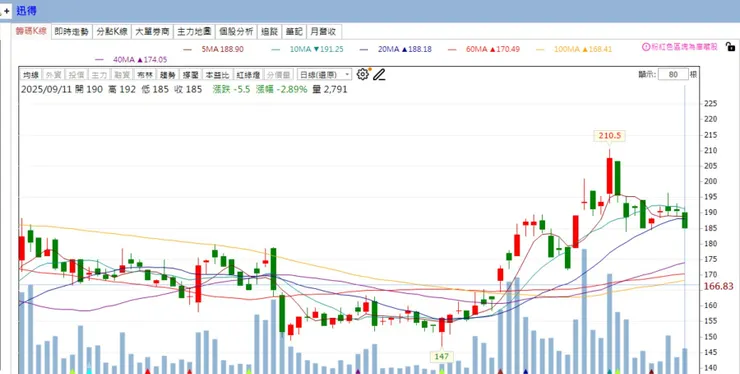740x374 pixels.
Task: Click the tall red candlestick below 210.5
Action: click(609, 175)
